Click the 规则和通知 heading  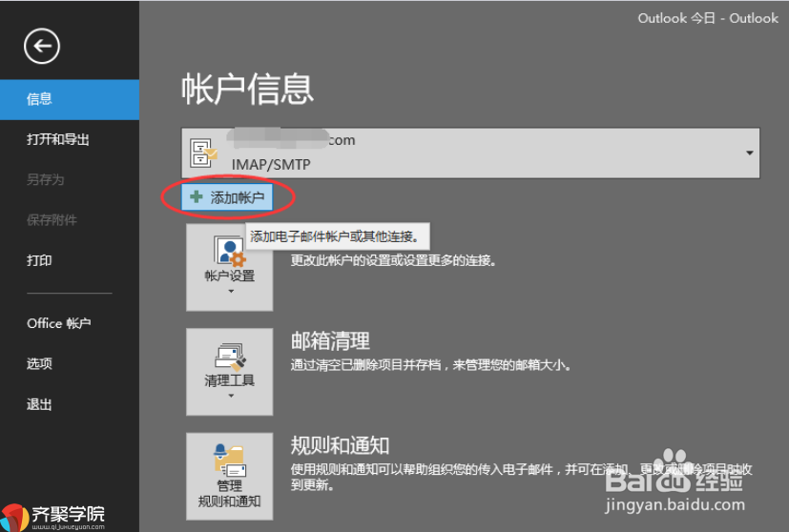coord(341,445)
